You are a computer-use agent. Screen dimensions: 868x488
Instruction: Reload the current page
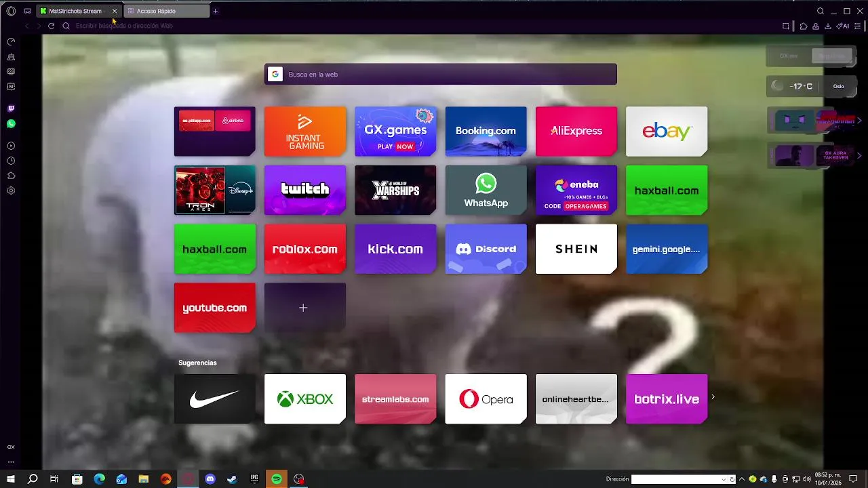(51, 26)
